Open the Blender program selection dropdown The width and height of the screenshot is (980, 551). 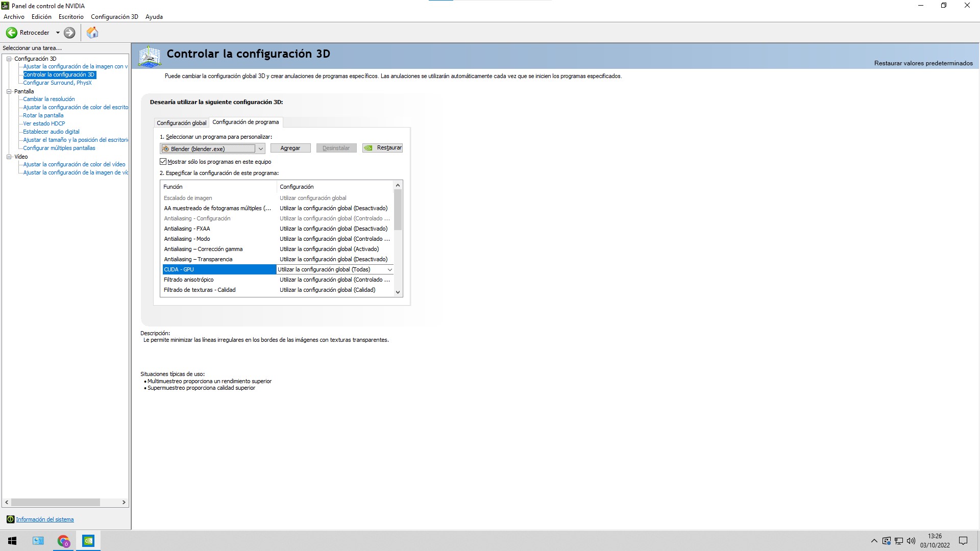[x=260, y=148]
